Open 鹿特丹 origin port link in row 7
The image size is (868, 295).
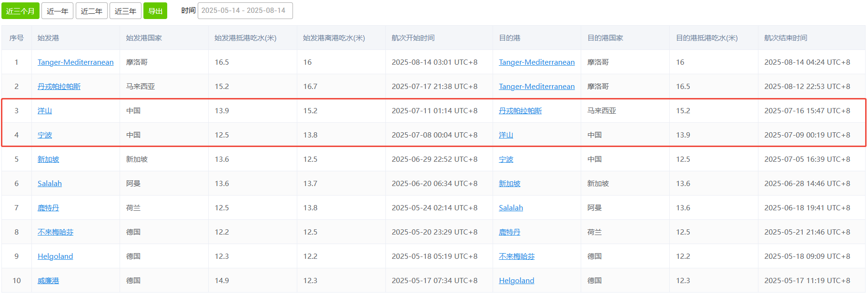click(x=48, y=208)
